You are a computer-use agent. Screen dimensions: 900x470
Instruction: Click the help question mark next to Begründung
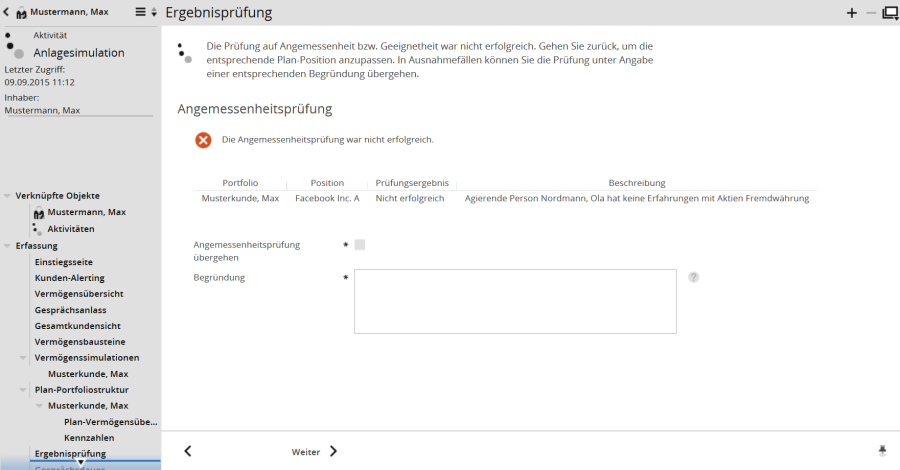693,277
